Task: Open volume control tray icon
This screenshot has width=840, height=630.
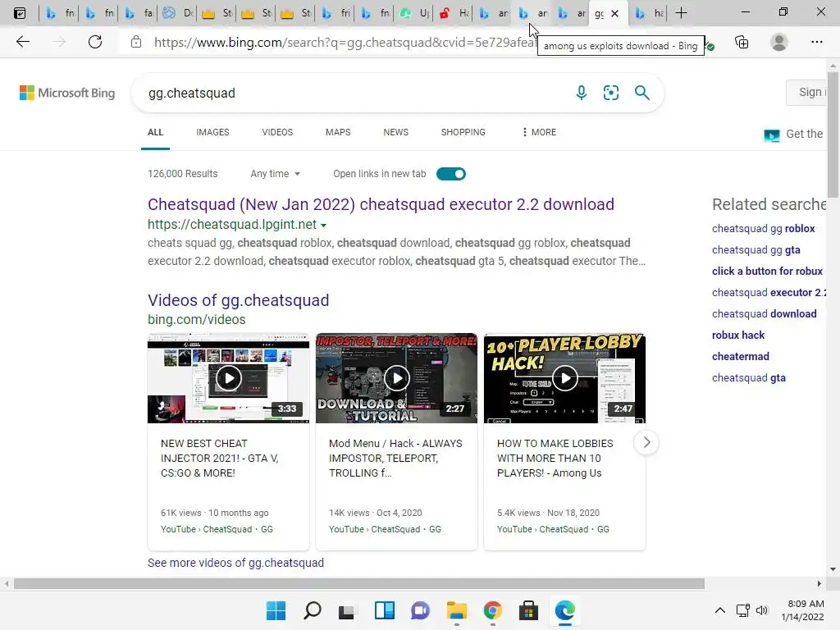Action: click(762, 610)
